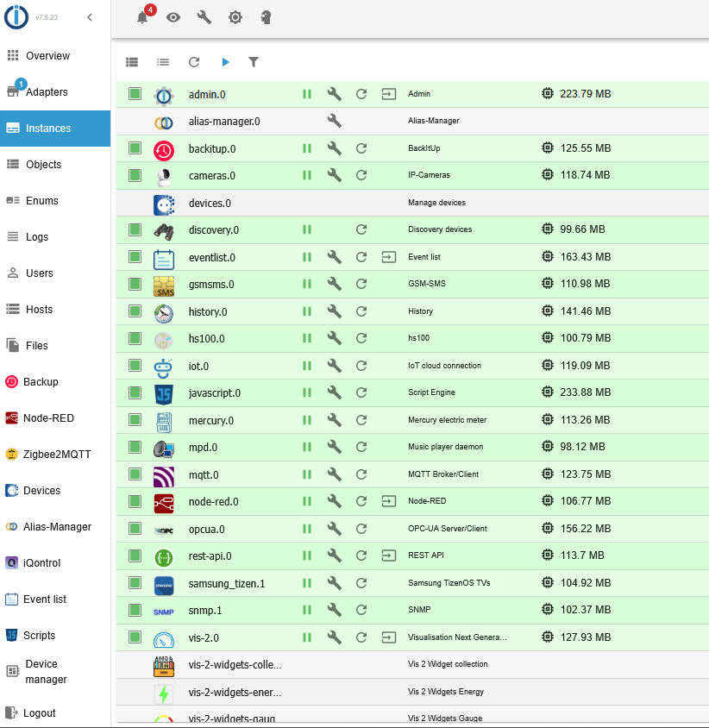Go to the Overview page

coord(55,56)
